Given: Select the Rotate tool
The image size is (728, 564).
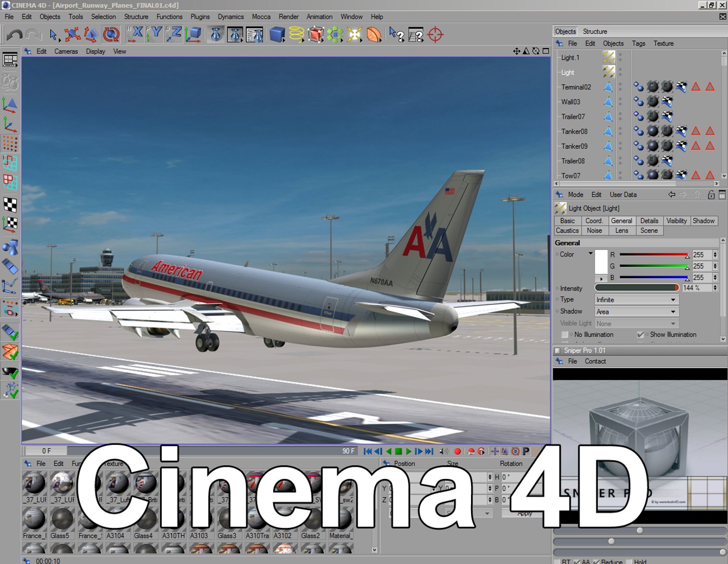Looking at the screenshot, I should 111,34.
